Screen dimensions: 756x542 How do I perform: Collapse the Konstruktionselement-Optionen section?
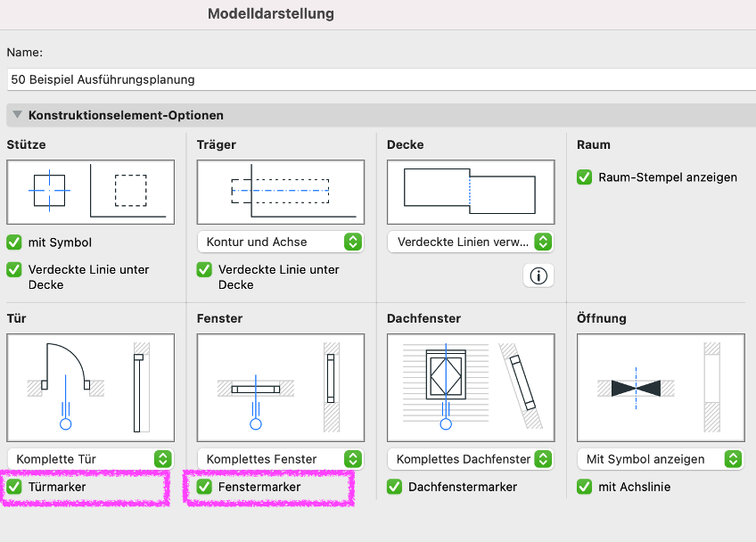pyautogui.click(x=17, y=115)
